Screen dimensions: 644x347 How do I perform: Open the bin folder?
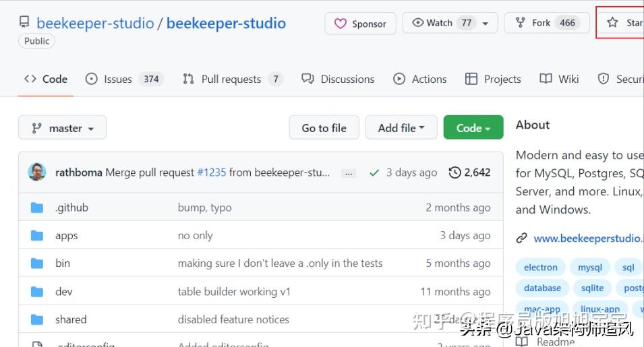63,263
